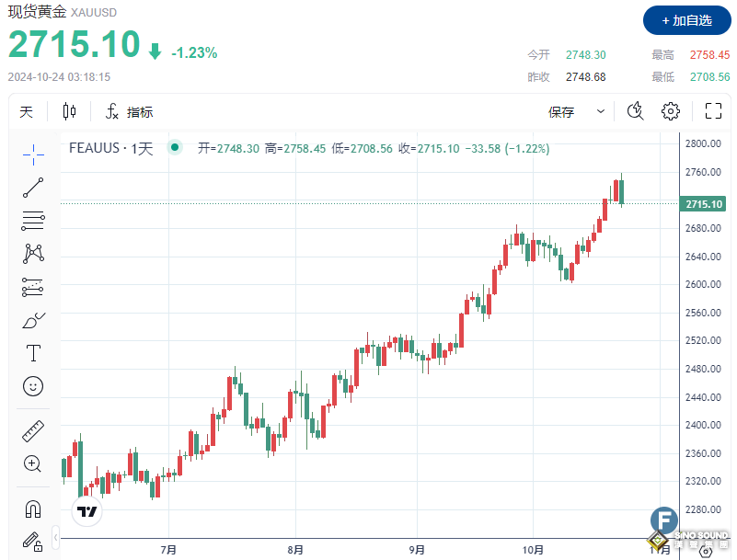Click the 加自选 watchlist button

click(x=685, y=20)
